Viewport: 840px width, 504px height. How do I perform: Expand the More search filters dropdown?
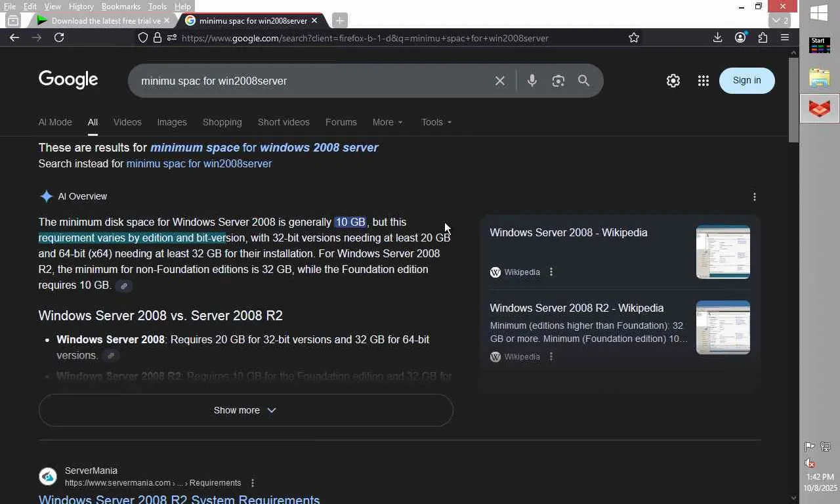point(388,122)
